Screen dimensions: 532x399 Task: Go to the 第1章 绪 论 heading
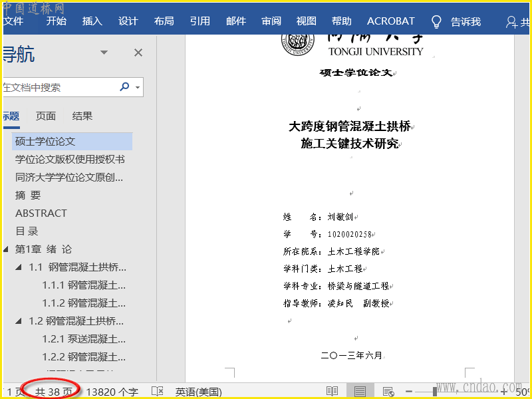43,249
